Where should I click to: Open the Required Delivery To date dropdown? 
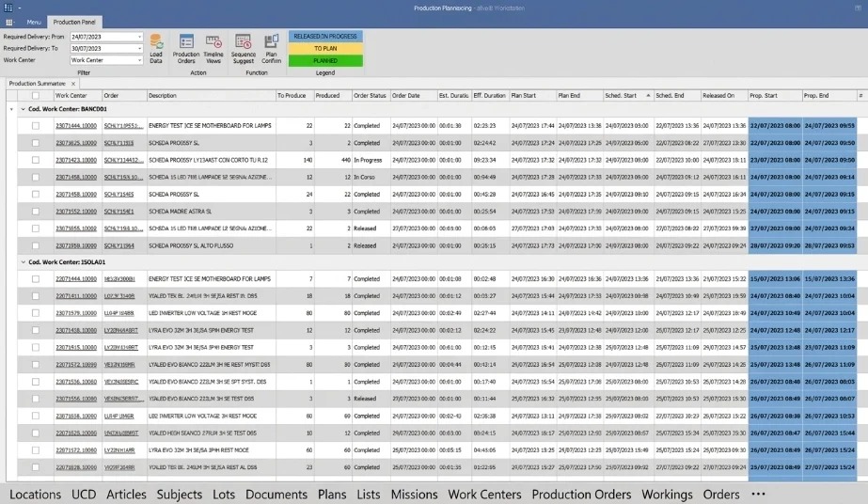pos(139,49)
